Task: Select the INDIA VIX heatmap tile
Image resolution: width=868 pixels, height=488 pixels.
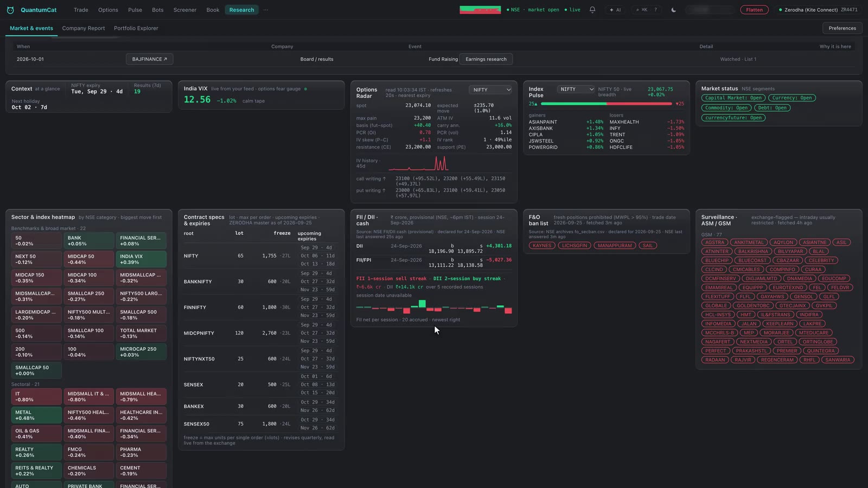Action: coord(141,259)
